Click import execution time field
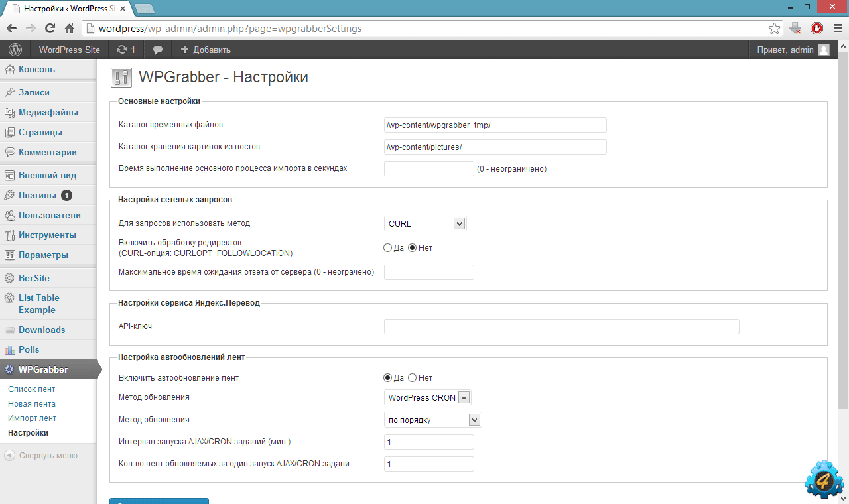The image size is (849, 504). click(429, 168)
